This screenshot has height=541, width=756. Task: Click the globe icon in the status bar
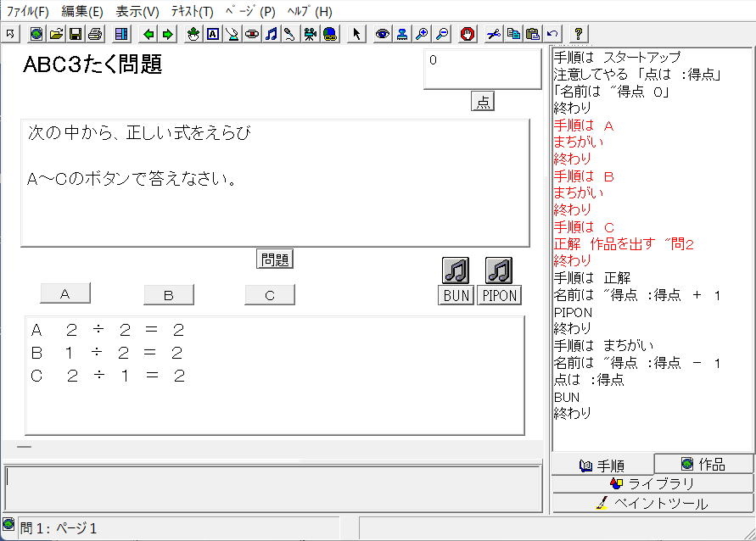[8, 523]
